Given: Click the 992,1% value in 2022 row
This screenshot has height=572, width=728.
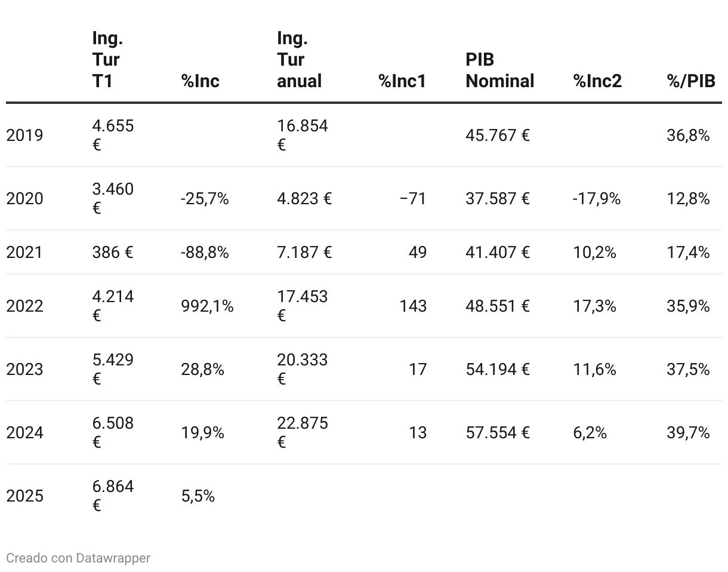Looking at the screenshot, I should tap(208, 306).
